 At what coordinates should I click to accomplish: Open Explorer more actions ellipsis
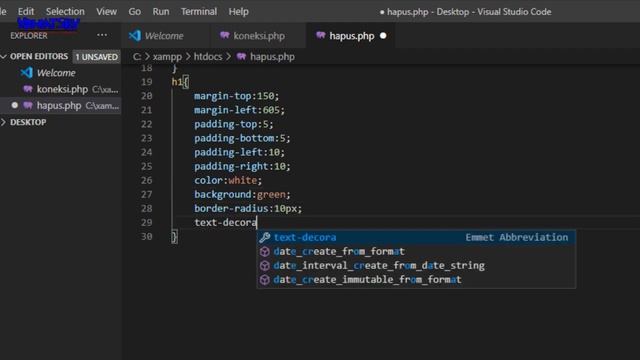[x=102, y=35]
